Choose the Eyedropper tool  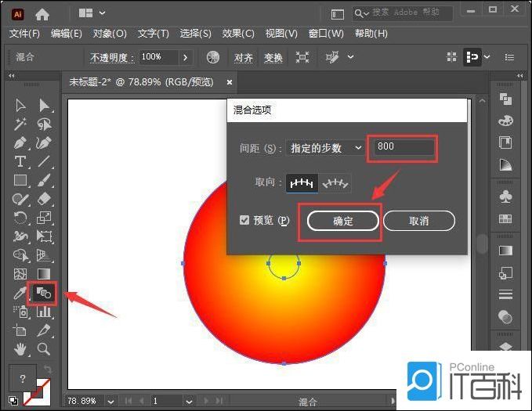(20, 293)
